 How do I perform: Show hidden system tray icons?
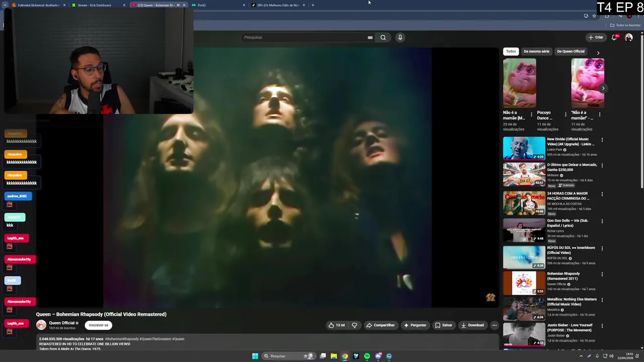(x=581, y=356)
